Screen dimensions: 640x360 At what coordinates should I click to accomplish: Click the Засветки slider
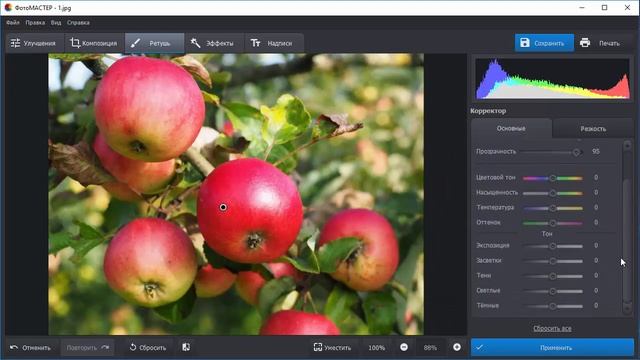coord(552,261)
